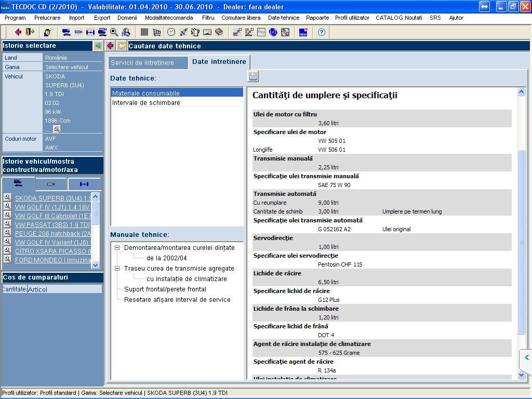Select the 'de la 2002/04' tree item
Viewport: 532px width, 399px height.
(167, 258)
